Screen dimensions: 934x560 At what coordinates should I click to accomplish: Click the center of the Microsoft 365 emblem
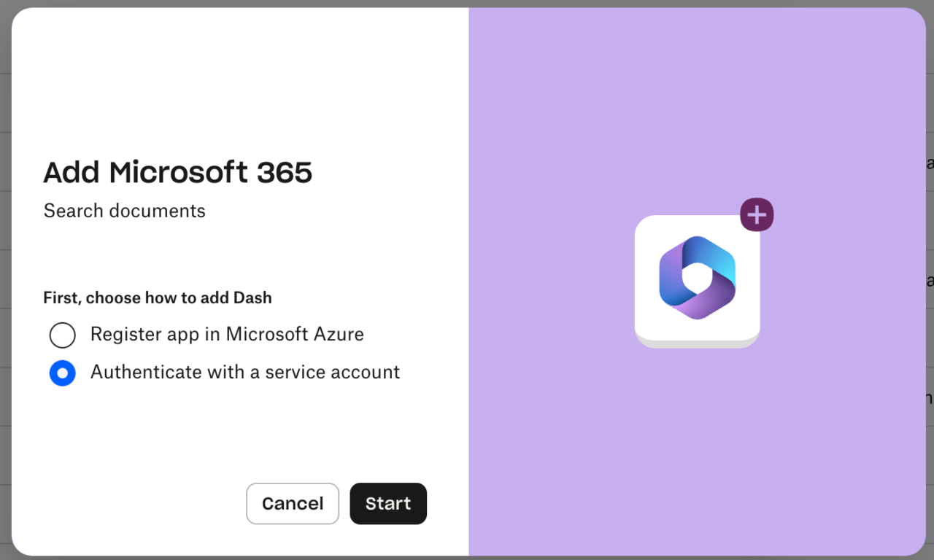coord(697,280)
